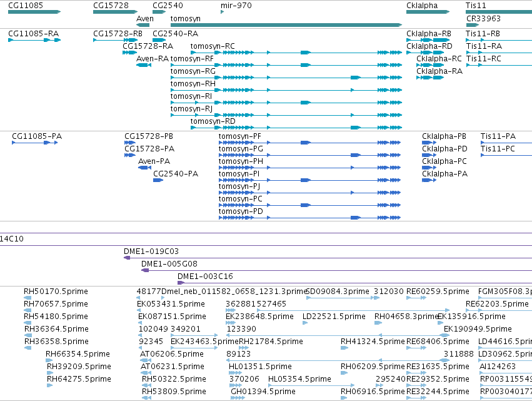Open protein CkIalpha-PD
The height and width of the screenshot is (401, 532).
pyautogui.click(x=444, y=149)
